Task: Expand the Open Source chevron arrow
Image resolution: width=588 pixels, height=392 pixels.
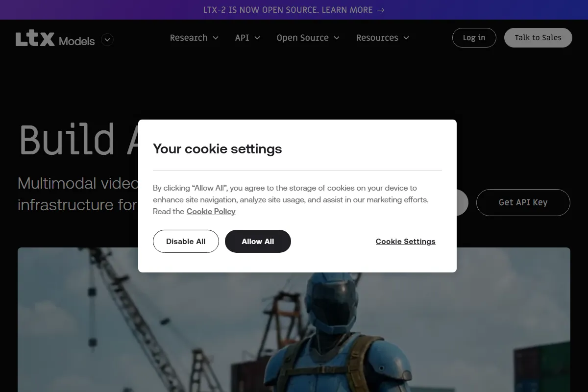Action: pyautogui.click(x=337, y=38)
